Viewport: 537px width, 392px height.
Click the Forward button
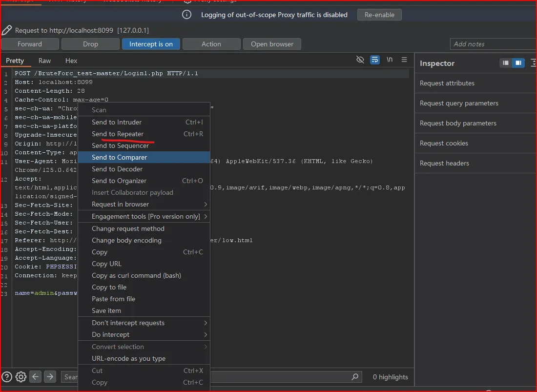point(30,44)
